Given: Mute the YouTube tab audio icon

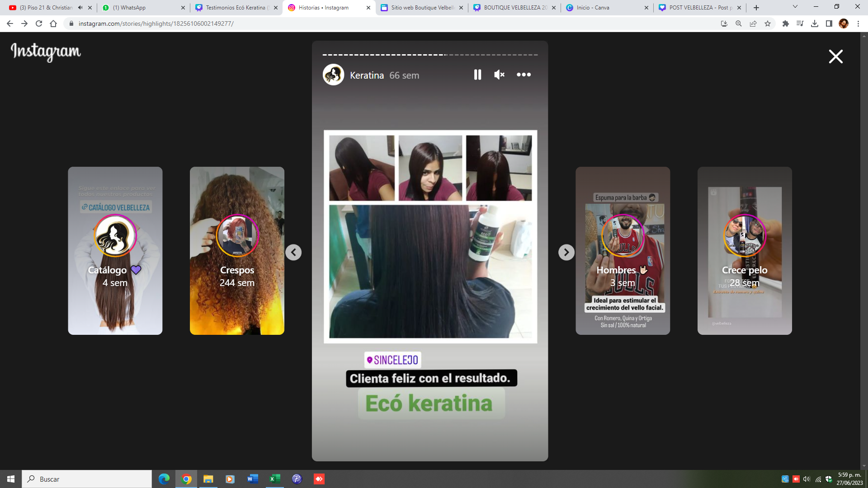Looking at the screenshot, I should pos(80,8).
